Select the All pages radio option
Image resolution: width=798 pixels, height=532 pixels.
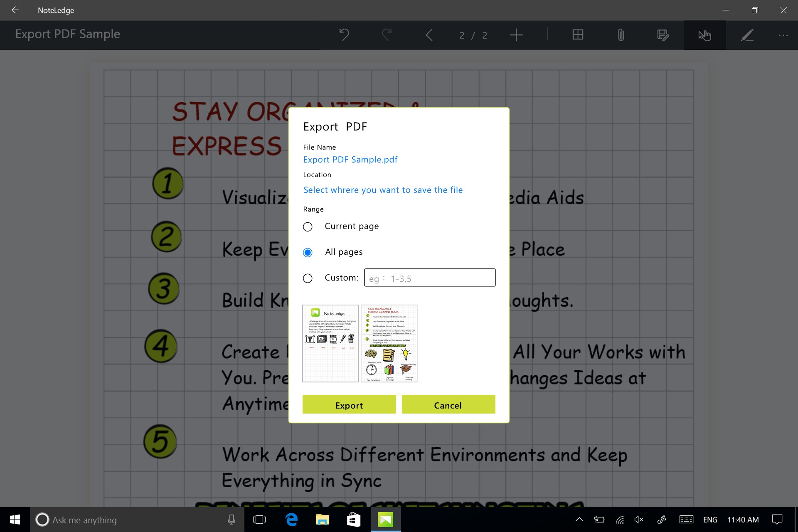coord(308,253)
